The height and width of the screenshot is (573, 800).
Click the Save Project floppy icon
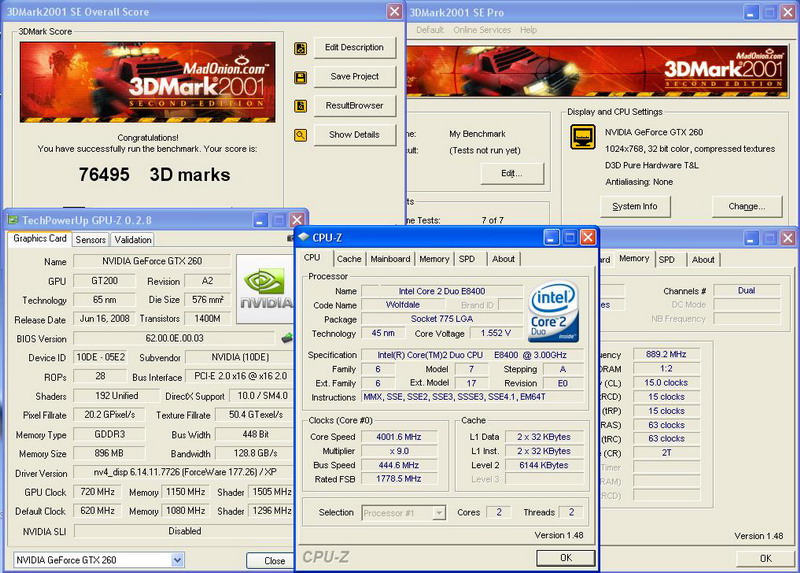point(301,77)
